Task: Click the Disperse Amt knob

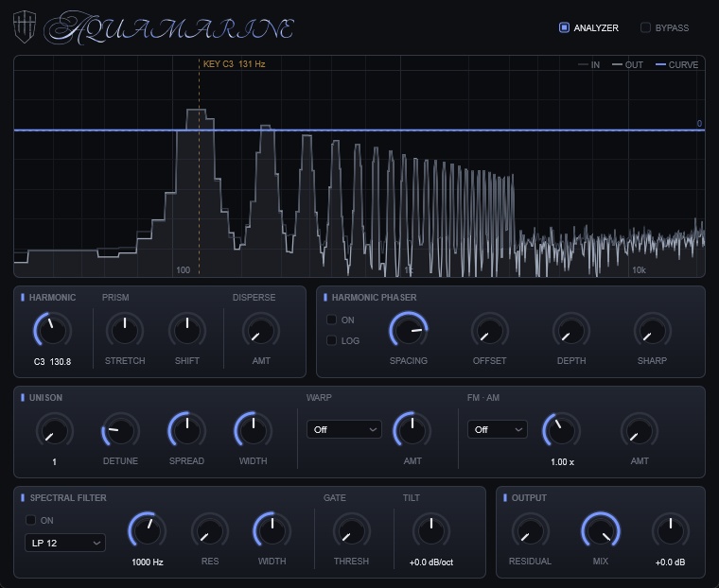Action: tap(261, 330)
